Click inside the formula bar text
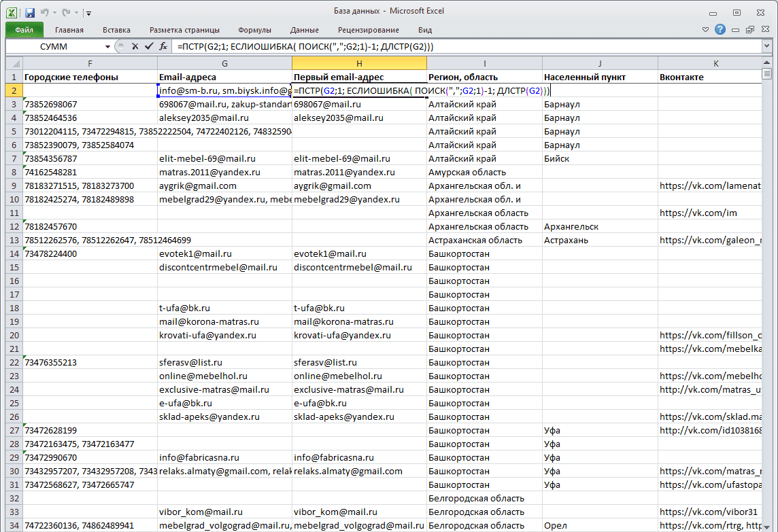Viewport: 778px width, 532px height. point(467,47)
